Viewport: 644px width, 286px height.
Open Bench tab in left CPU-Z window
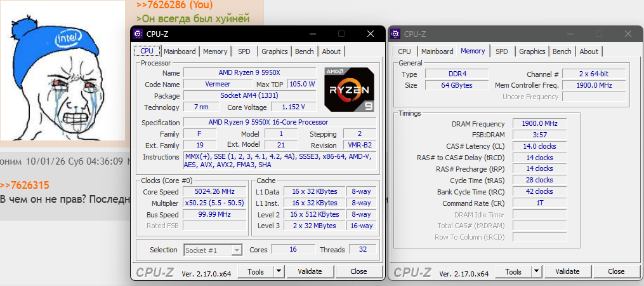pyautogui.click(x=305, y=51)
